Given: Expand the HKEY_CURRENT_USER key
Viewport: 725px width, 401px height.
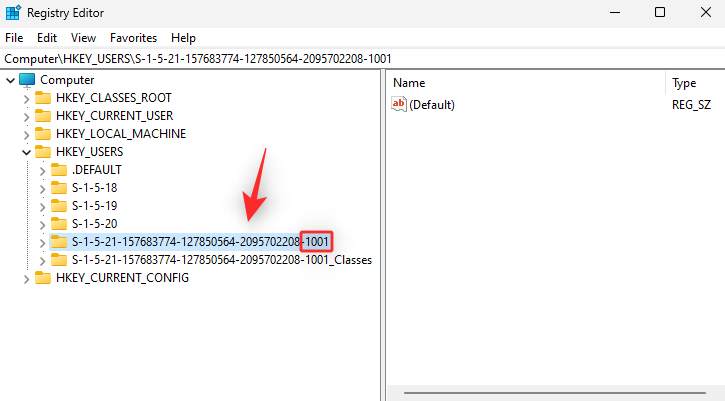Looking at the screenshot, I should point(26,116).
